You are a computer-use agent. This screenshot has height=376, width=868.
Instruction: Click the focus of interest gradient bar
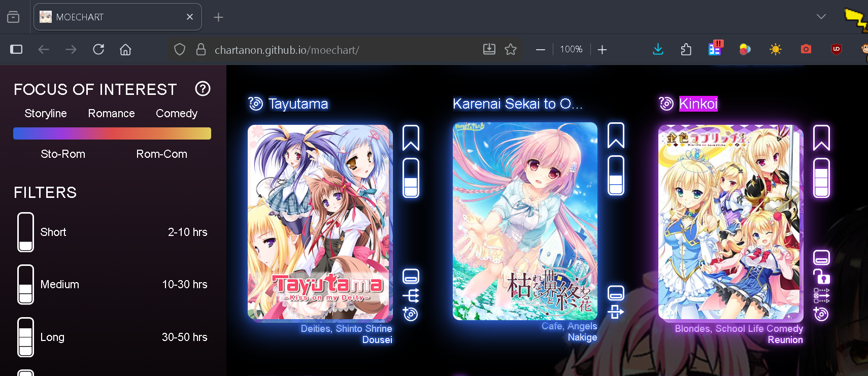click(112, 133)
